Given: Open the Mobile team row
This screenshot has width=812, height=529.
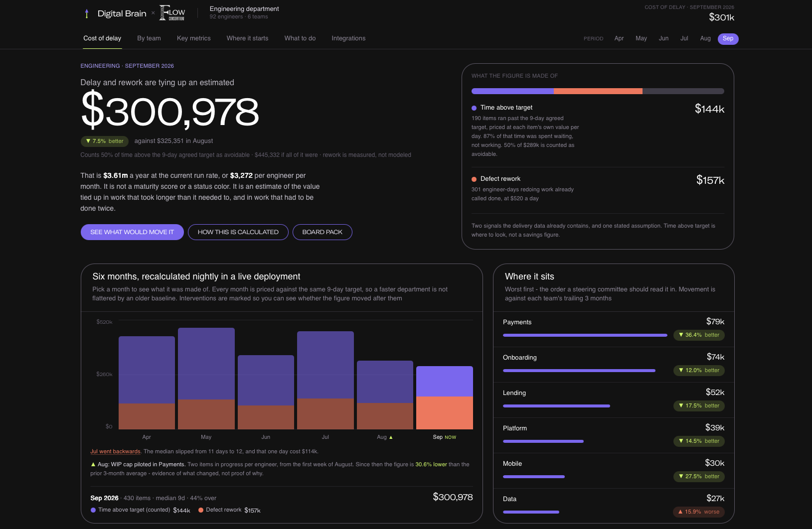Looking at the screenshot, I should coord(614,471).
